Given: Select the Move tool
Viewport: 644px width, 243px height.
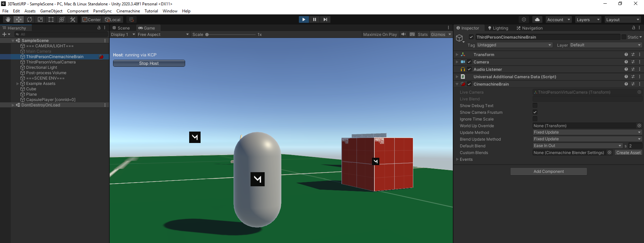Looking at the screenshot, I should click(19, 19).
